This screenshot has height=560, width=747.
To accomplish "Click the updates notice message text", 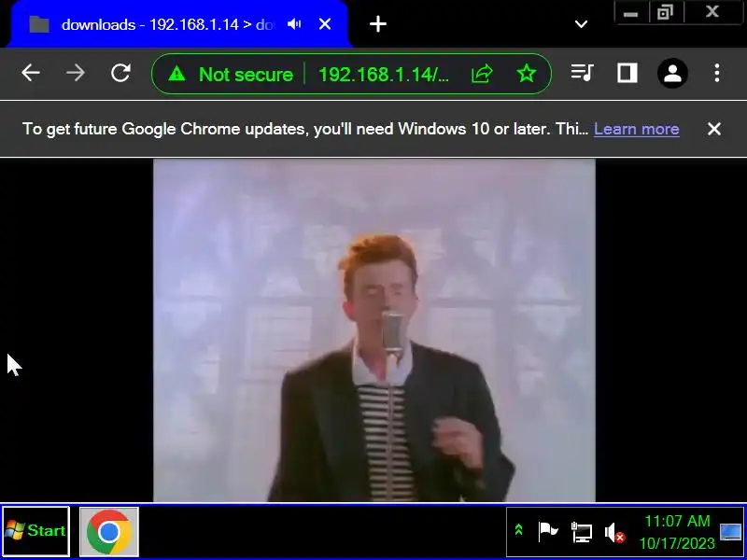I will tap(305, 129).
